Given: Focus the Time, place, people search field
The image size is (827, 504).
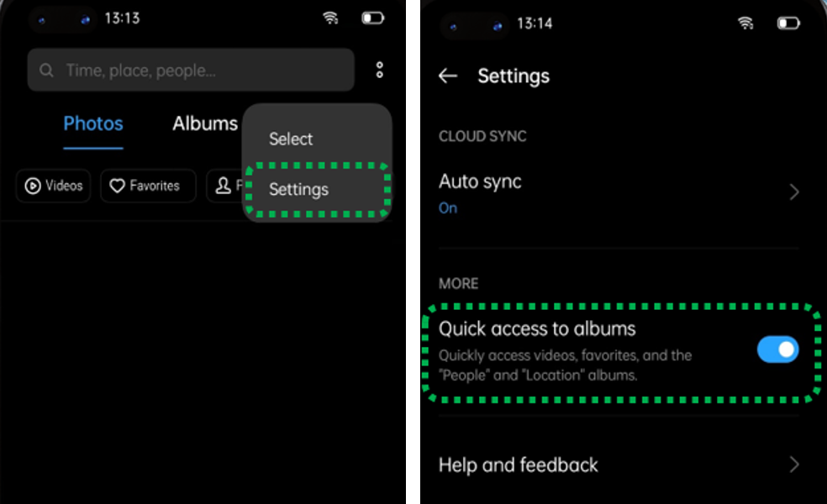Looking at the screenshot, I should pyautogui.click(x=191, y=70).
